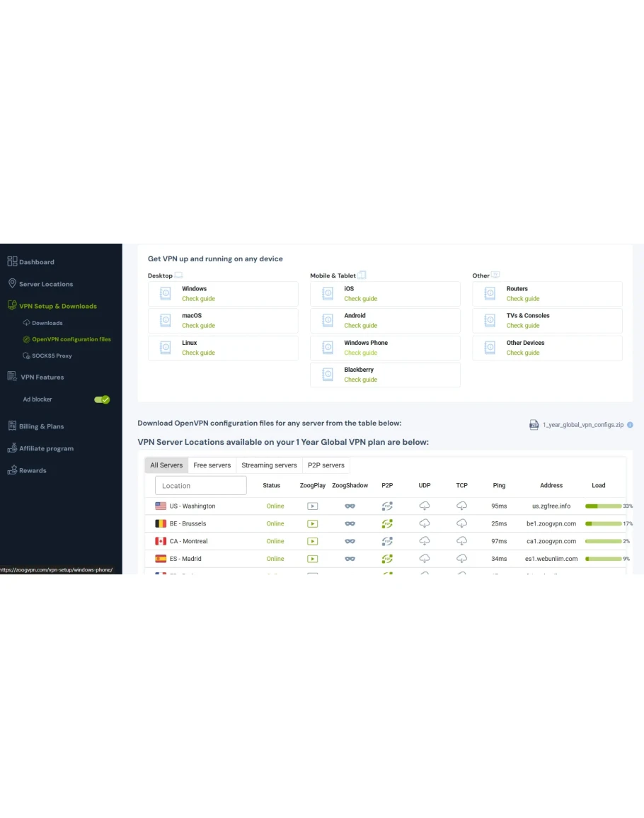Download 1_year_global_vpn_configs.zip
Screen dimensions: 644x818
point(582,425)
